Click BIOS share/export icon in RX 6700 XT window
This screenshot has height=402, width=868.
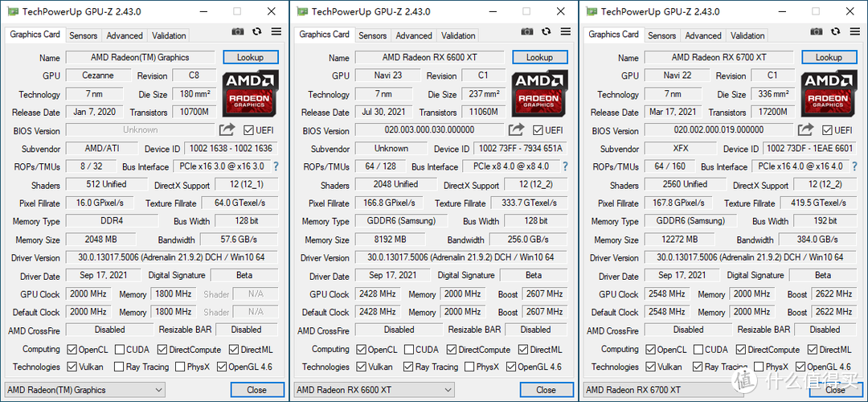805,130
